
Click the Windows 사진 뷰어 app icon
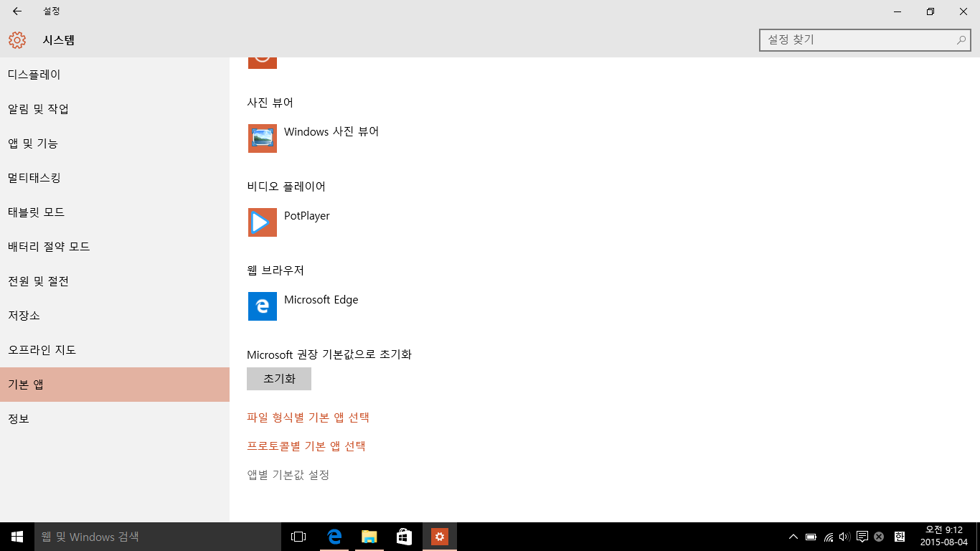click(x=263, y=138)
